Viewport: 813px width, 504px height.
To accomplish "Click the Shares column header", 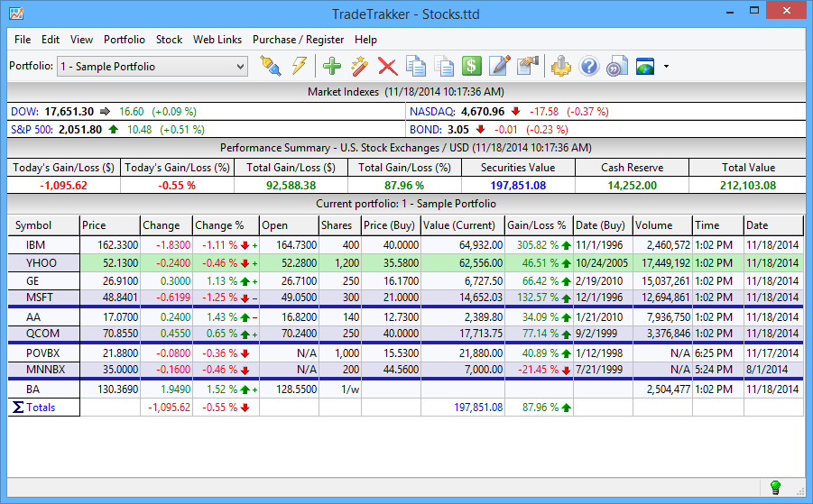I will click(x=339, y=225).
